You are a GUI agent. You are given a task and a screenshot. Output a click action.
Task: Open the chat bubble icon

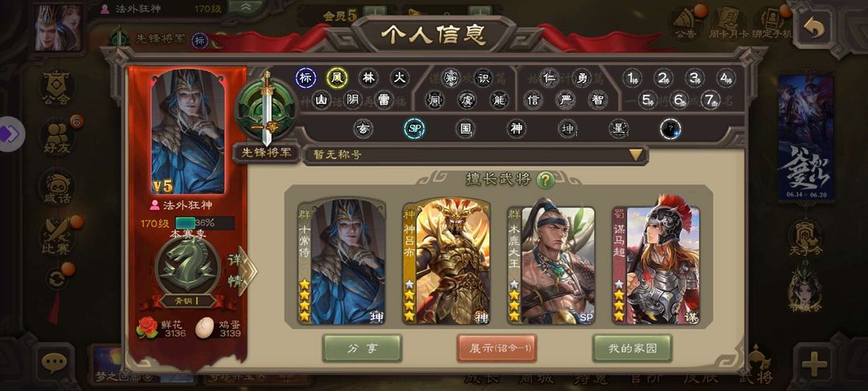point(55,364)
